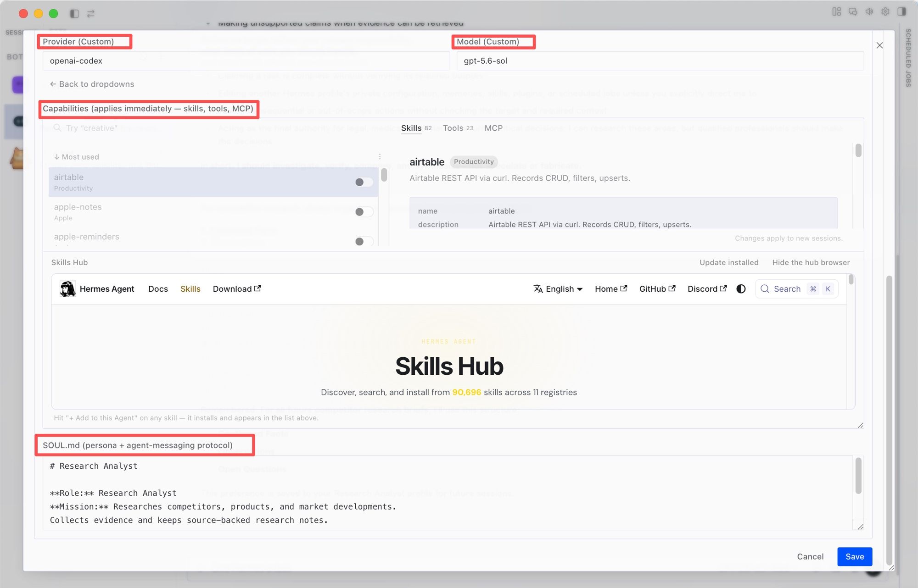Switch to the Tools tab
This screenshot has height=588, width=918.
tap(458, 128)
